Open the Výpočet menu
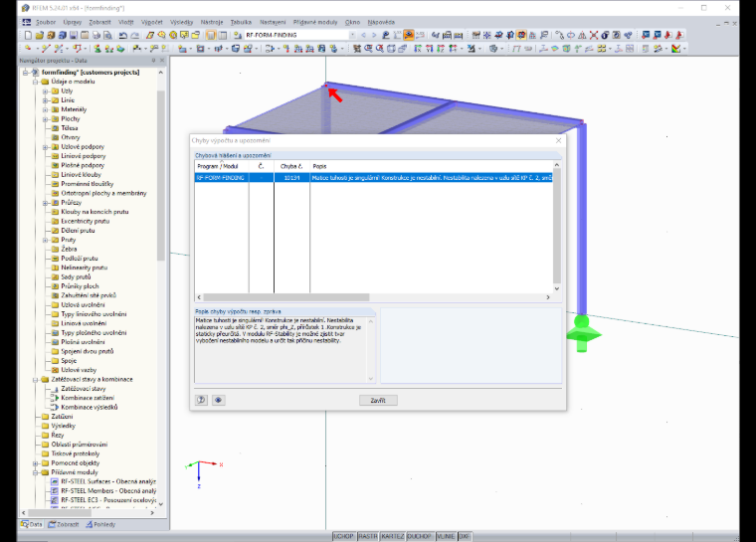This screenshot has width=756, height=542. coord(152,22)
